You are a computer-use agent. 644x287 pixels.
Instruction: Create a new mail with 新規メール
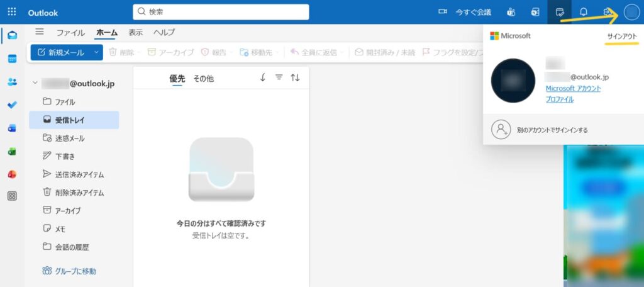[61, 52]
